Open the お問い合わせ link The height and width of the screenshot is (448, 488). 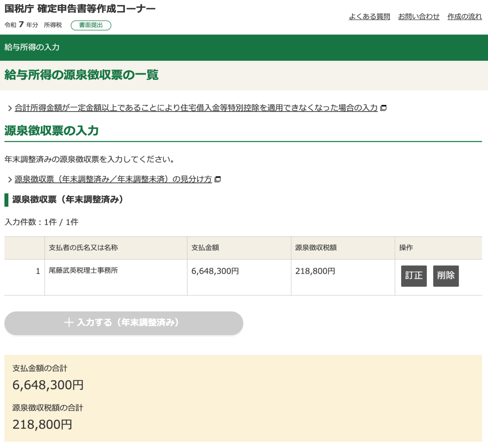point(419,17)
